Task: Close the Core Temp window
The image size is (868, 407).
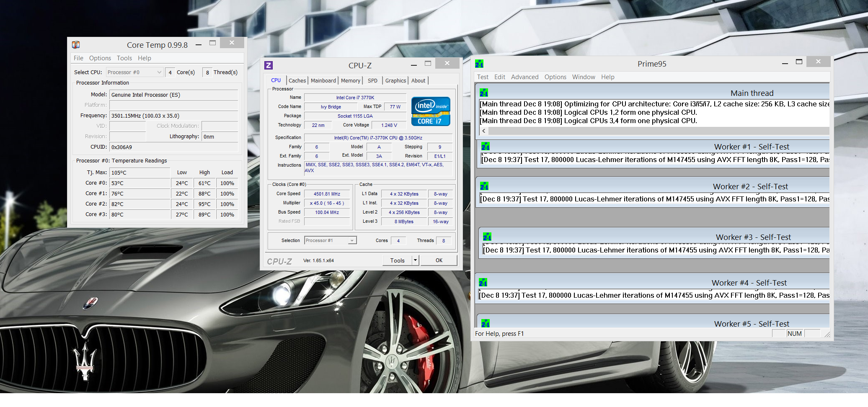Action: coord(232,43)
